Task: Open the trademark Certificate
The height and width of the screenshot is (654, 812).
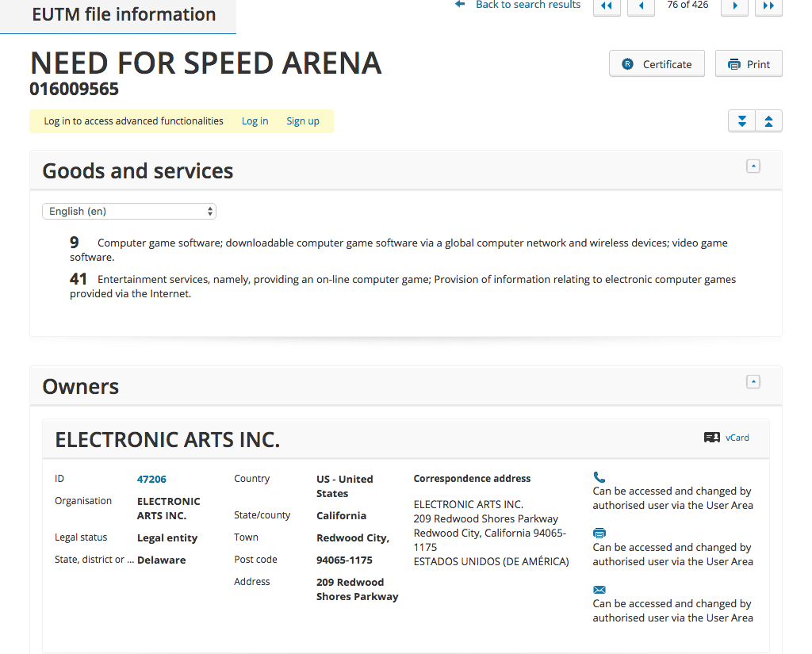Action: coord(657,63)
